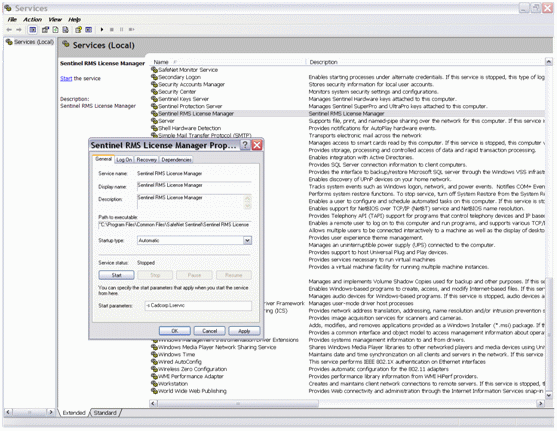
Task: Switch to the Log On tab
Action: coord(124,160)
